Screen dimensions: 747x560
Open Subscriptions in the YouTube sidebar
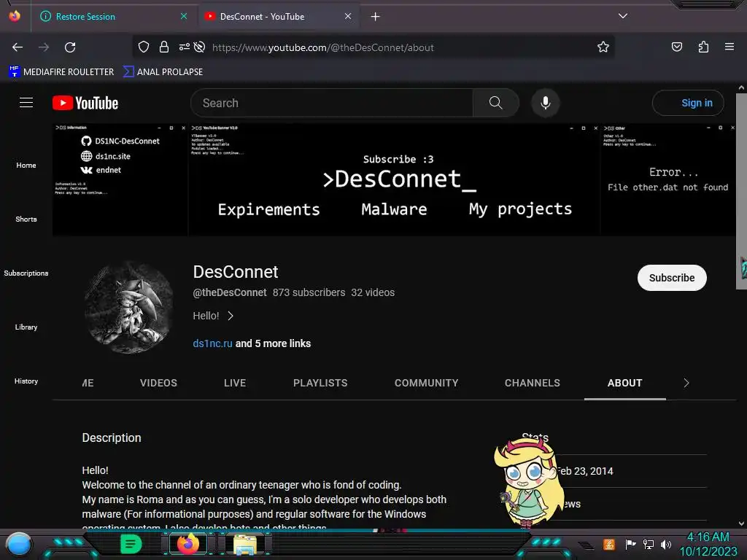point(26,273)
